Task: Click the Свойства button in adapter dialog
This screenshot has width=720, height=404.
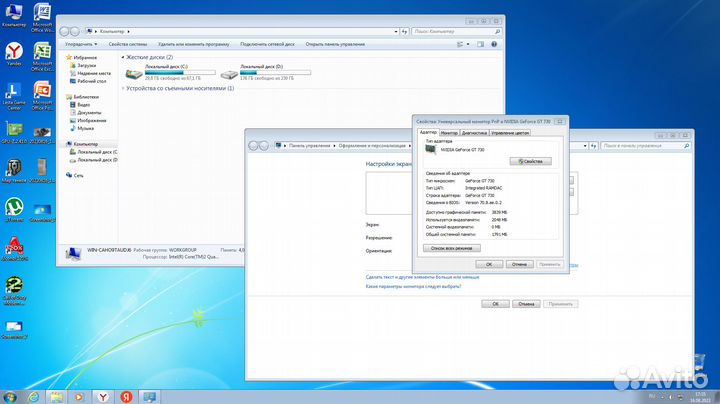Action: click(530, 162)
